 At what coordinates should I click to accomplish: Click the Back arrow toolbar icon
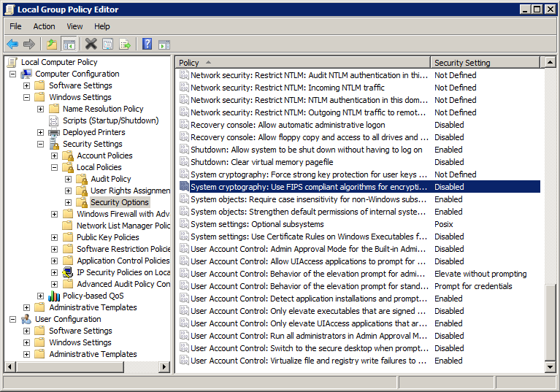[x=12, y=45]
